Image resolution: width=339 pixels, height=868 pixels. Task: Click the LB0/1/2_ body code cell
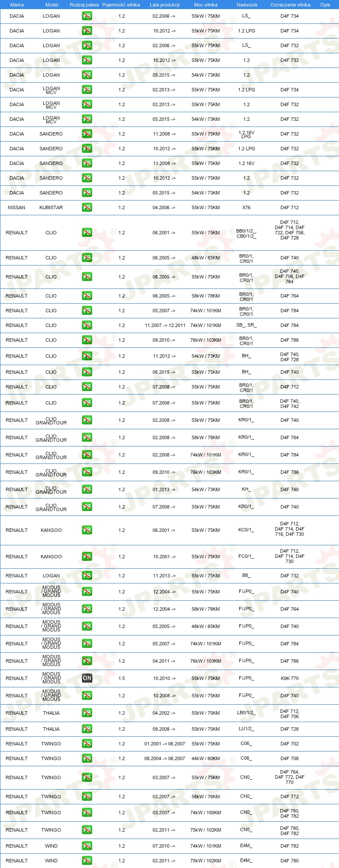coord(246,713)
